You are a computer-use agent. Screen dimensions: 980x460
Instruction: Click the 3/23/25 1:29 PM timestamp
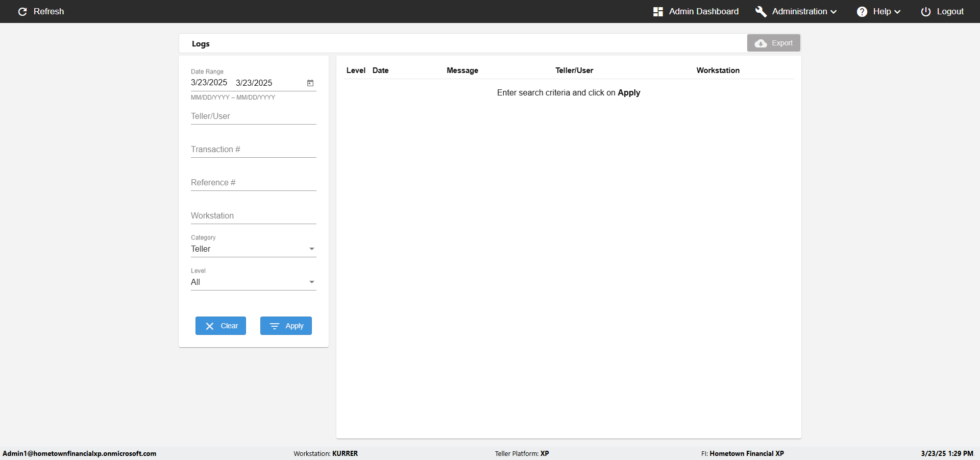coord(947,453)
